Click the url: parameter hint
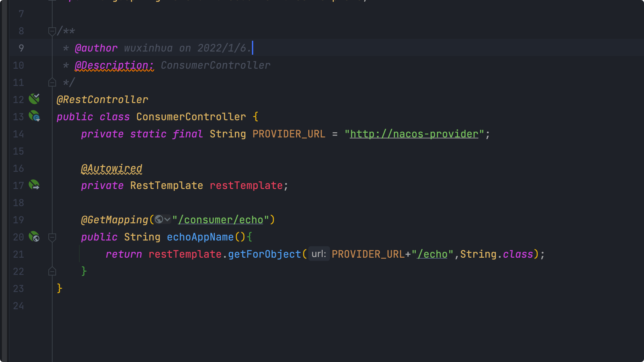 pos(318,254)
